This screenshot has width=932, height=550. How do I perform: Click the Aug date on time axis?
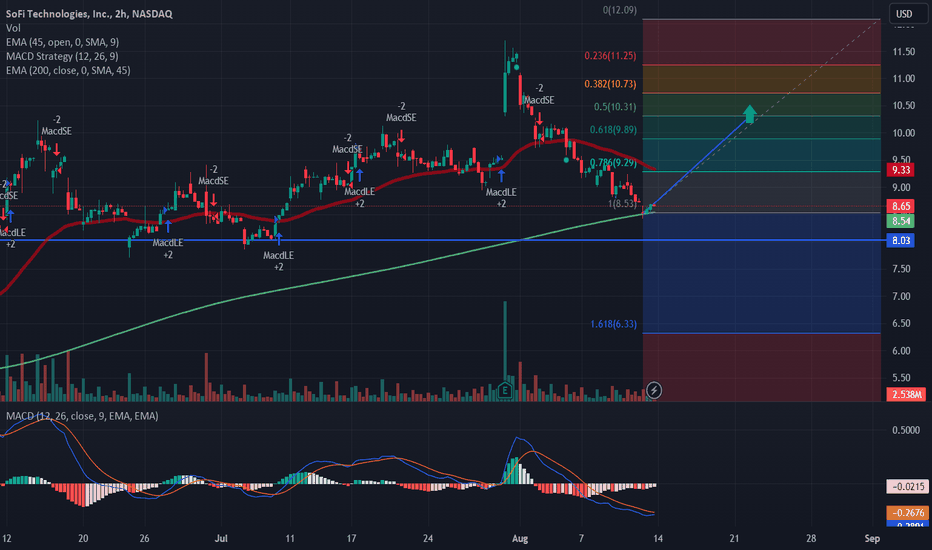point(520,539)
